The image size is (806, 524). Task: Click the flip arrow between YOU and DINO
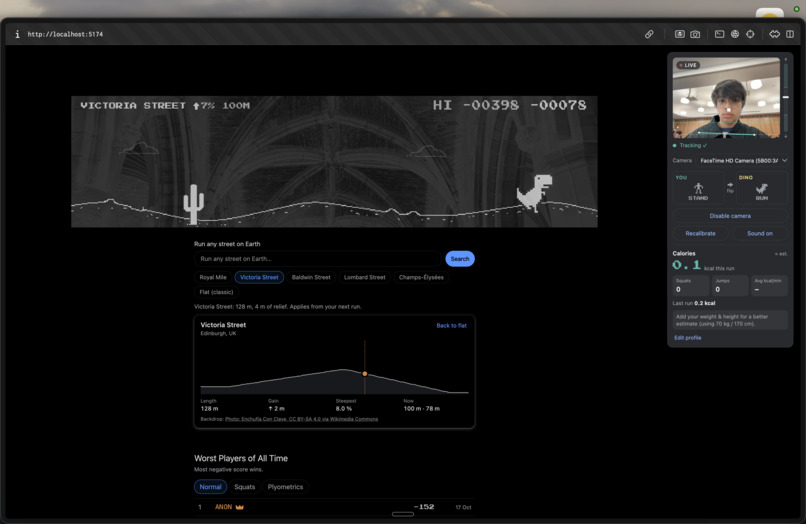tap(730, 187)
